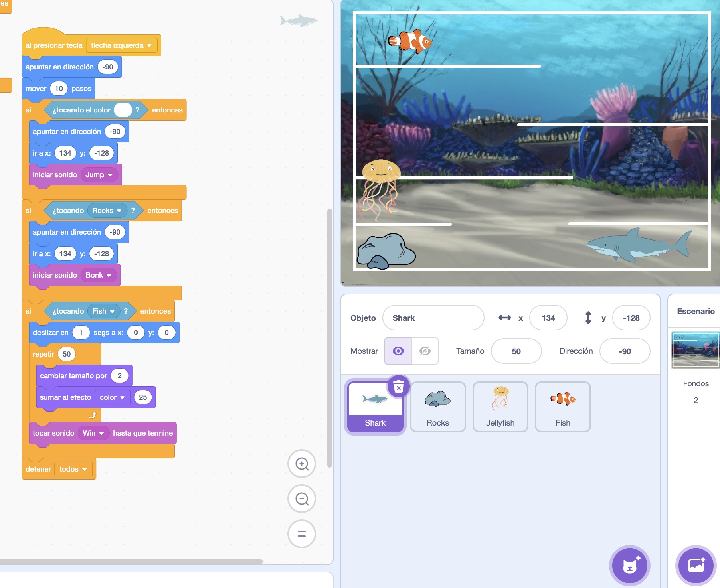Select the Shark sprite thumbnail
Image resolution: width=720 pixels, height=588 pixels.
pyautogui.click(x=375, y=406)
